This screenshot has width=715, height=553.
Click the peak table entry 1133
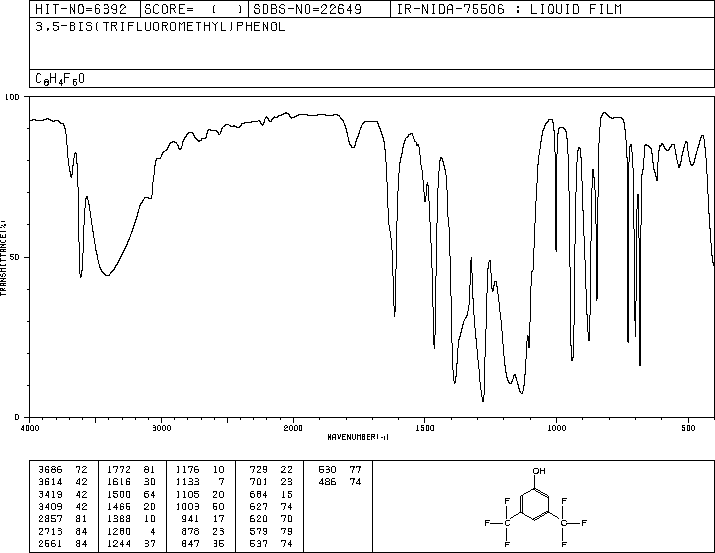187,482
